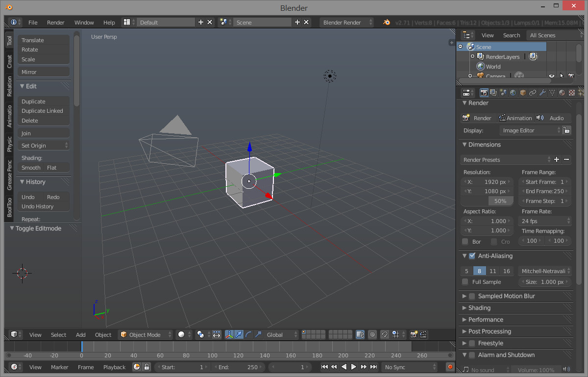Open the All Scenes outliner filter dropdown
588x377 pixels.
(x=554, y=35)
